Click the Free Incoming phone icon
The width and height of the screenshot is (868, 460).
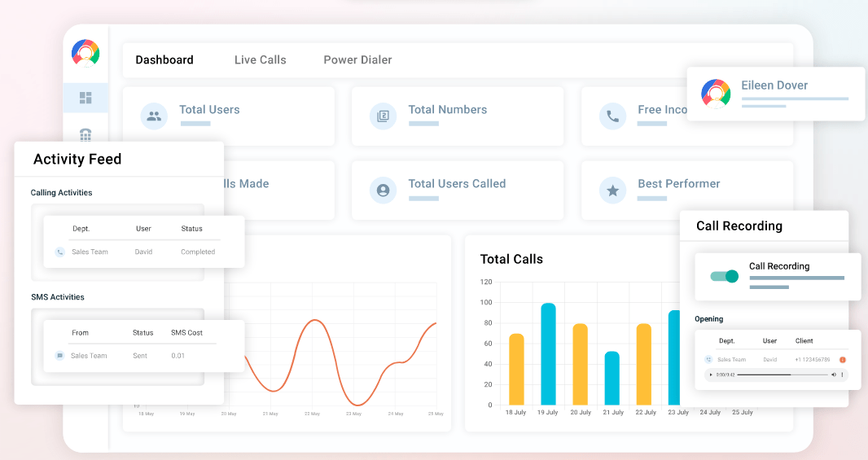(612, 116)
